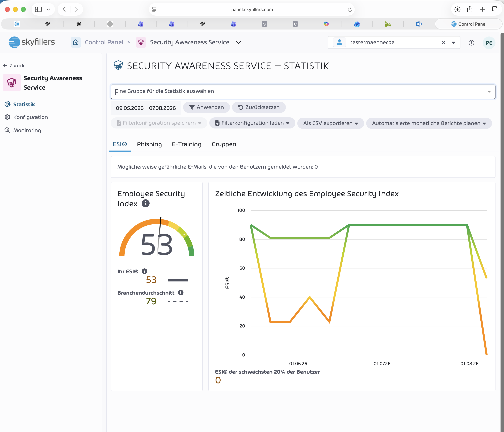This screenshot has height=432, width=504.
Task: Click sidebar Security Awareness Service shield icon
Action: (x=12, y=82)
